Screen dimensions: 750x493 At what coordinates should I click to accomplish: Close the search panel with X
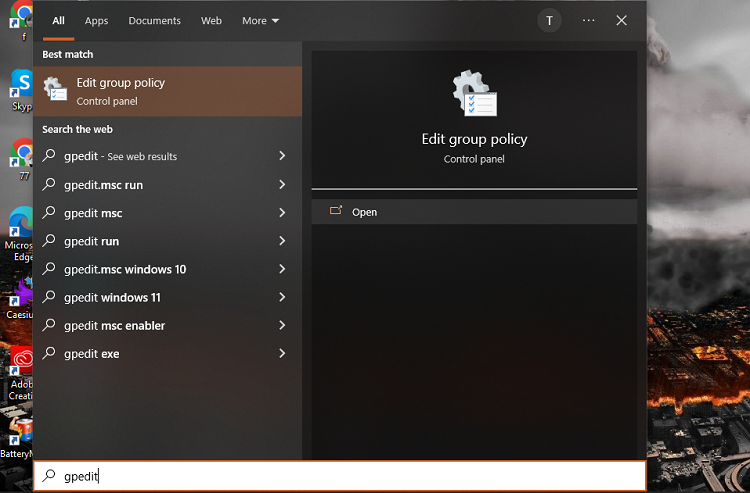(x=621, y=20)
